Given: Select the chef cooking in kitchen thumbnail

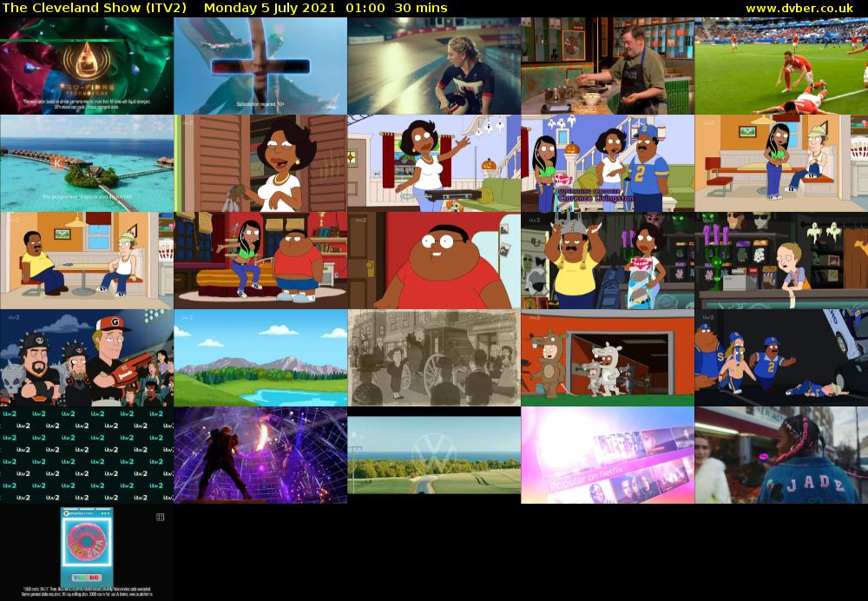Looking at the screenshot, I should click(608, 66).
